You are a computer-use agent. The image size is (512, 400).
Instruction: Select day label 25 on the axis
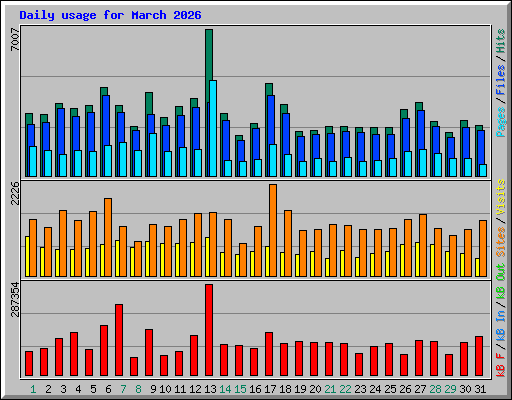click(390, 389)
